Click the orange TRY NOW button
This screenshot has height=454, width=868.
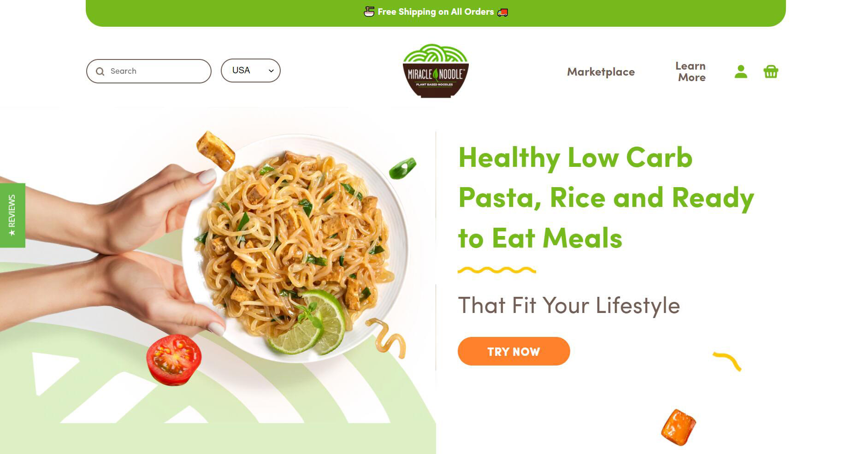[x=514, y=351]
